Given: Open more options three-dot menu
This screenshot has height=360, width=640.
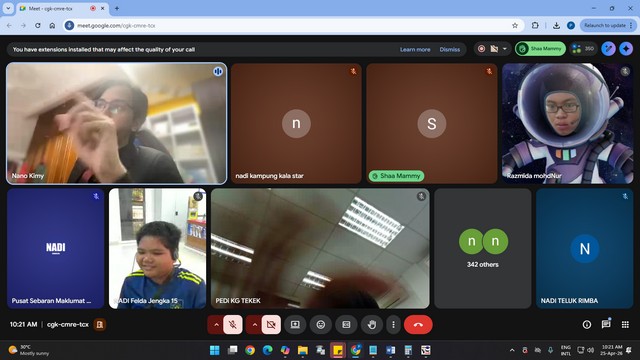Looking at the screenshot, I should [x=393, y=324].
